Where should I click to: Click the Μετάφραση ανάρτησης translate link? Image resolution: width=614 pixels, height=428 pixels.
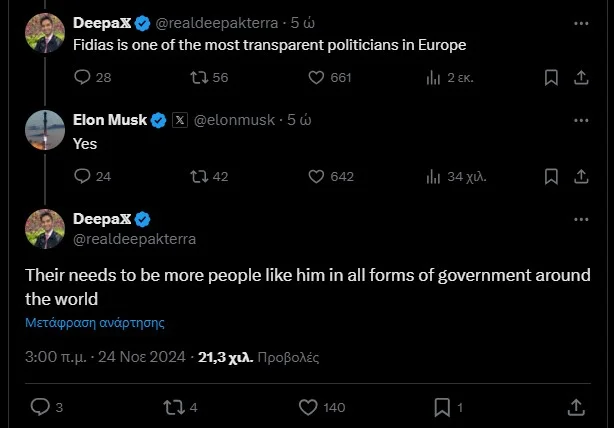[95, 322]
